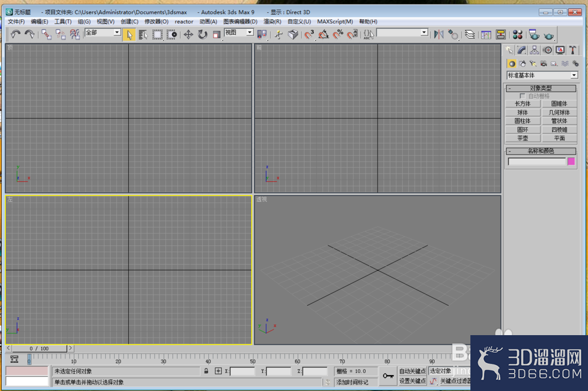Image resolution: width=588 pixels, height=391 pixels.
Task: Click the Select and Manipulate icon
Action: point(279,35)
